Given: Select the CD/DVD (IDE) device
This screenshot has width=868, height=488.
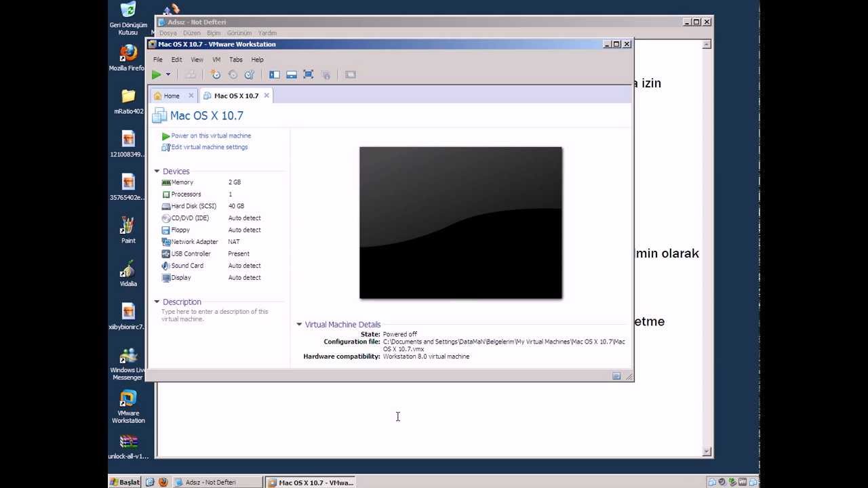Looking at the screenshot, I should click(x=212, y=218).
